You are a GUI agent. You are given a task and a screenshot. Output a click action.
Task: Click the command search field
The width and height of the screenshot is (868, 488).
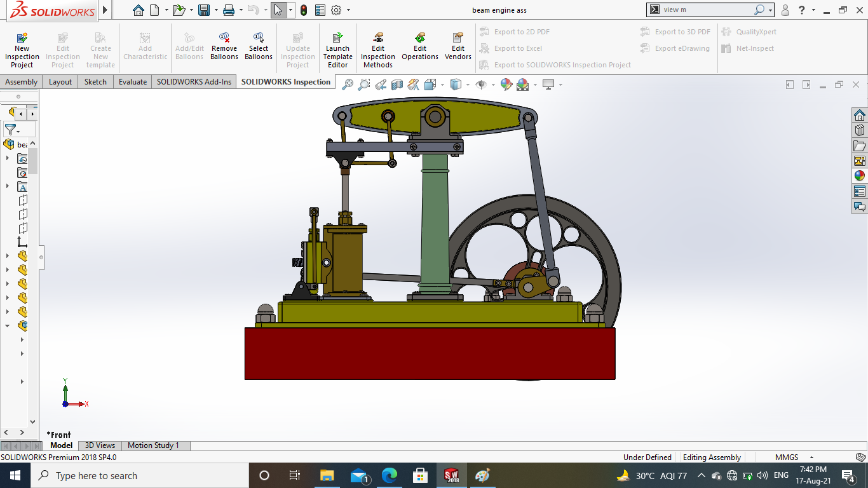coord(705,10)
